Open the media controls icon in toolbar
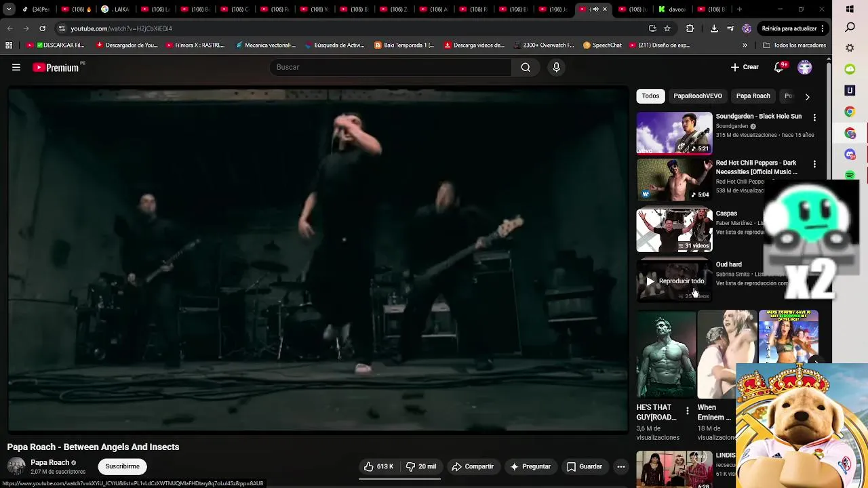This screenshot has height=488, width=868. [x=730, y=28]
